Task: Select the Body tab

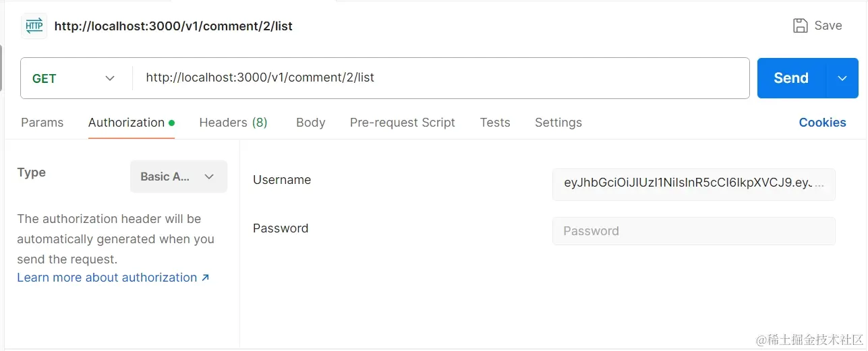Action: 310,123
